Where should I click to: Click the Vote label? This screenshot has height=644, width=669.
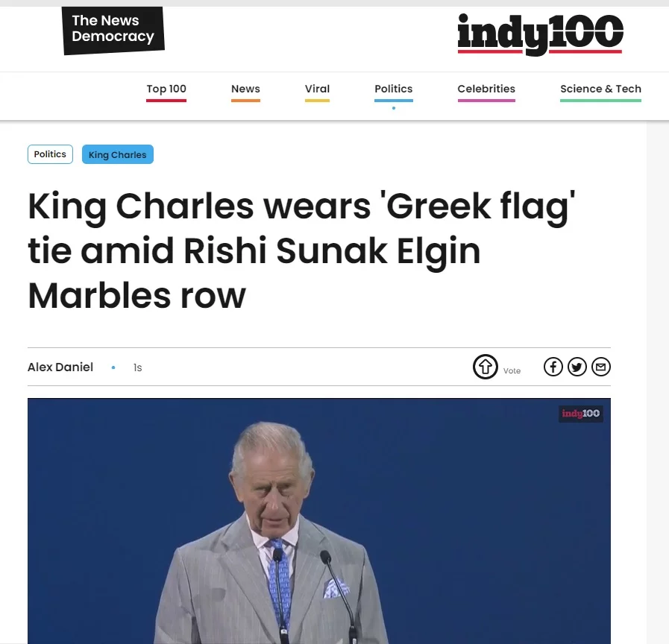[x=512, y=370]
